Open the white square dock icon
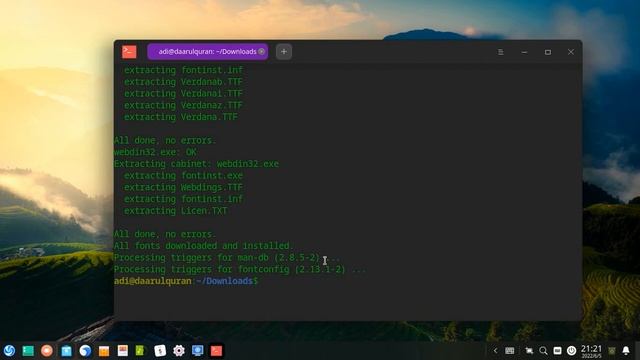Screen dimensions: 640x360 [x=160, y=350]
